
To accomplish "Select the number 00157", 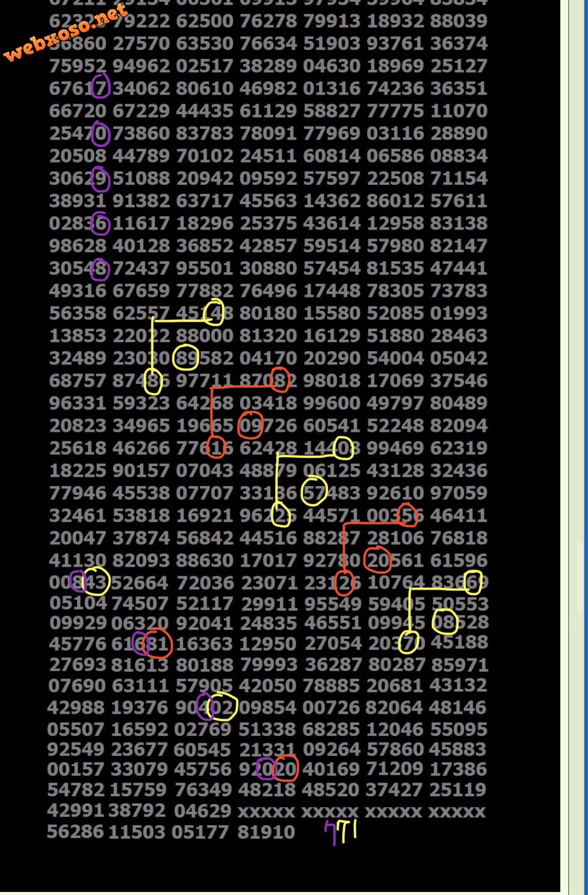I will point(76,770).
